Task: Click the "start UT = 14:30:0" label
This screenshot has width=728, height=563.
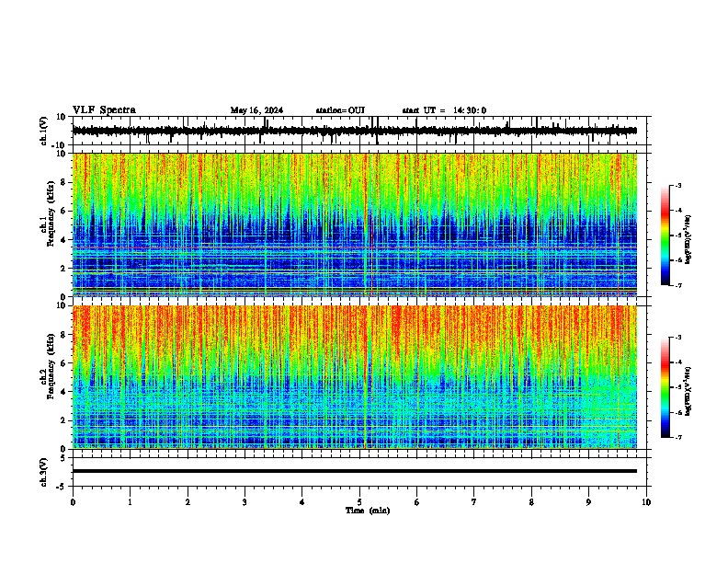Action: pos(444,110)
